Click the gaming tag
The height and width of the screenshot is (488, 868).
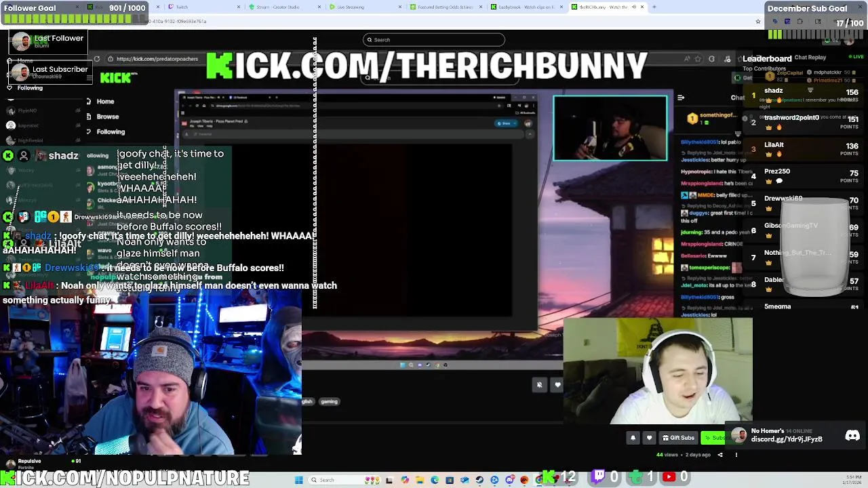point(330,402)
